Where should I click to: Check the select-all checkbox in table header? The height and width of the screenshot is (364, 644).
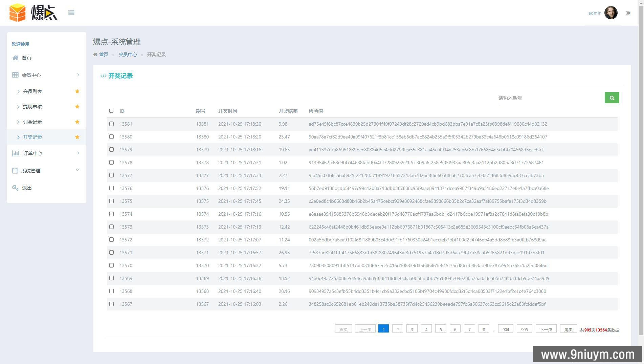coord(111,111)
